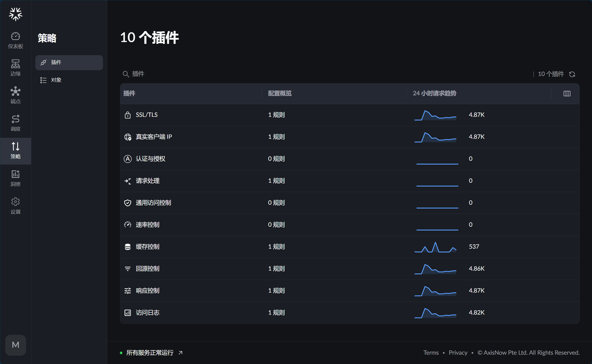Viewport: 592px width, 364px height.
Task: Click the 速率控制 gauge icon
Action: [128, 225]
